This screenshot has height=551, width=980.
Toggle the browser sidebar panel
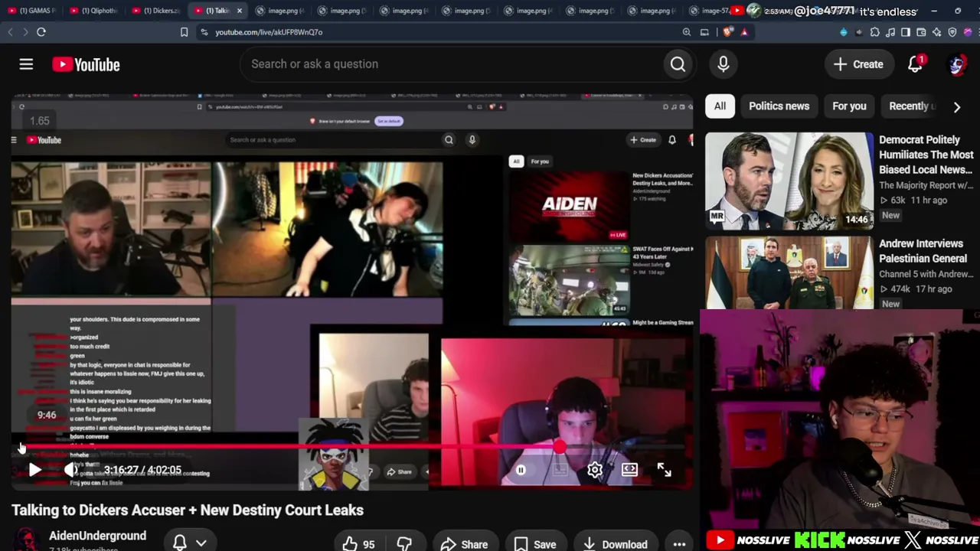(x=906, y=32)
